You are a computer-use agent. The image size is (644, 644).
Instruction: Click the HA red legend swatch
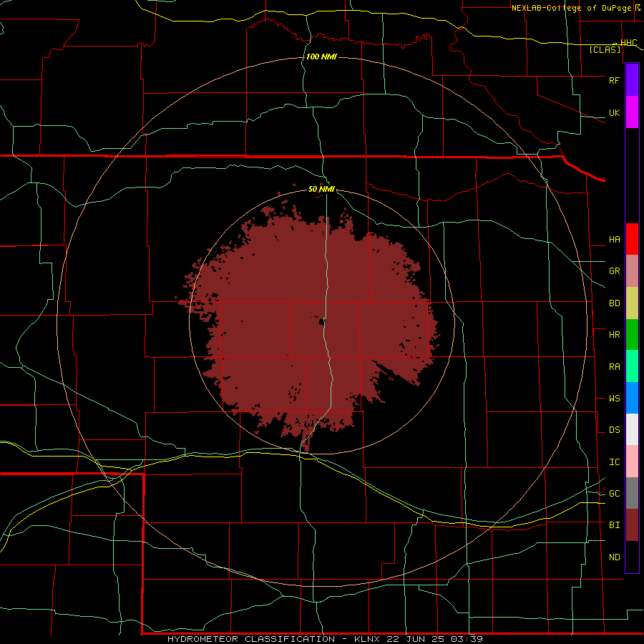point(632,239)
